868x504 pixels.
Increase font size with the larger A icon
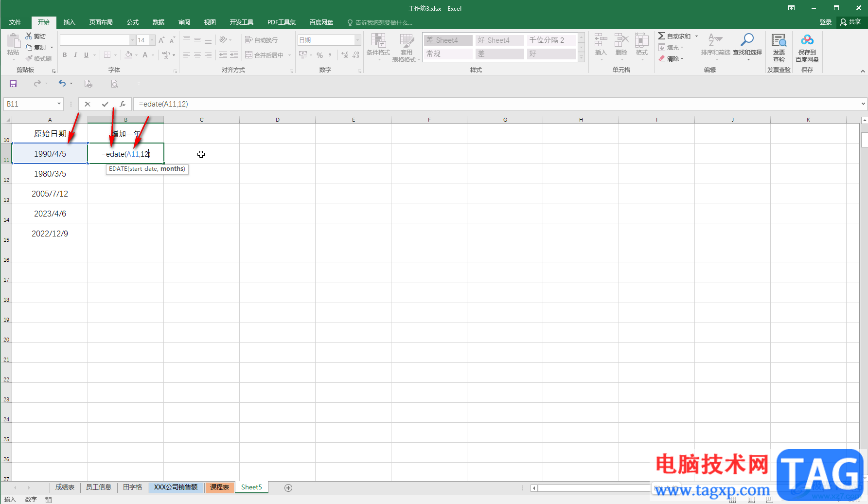point(161,40)
